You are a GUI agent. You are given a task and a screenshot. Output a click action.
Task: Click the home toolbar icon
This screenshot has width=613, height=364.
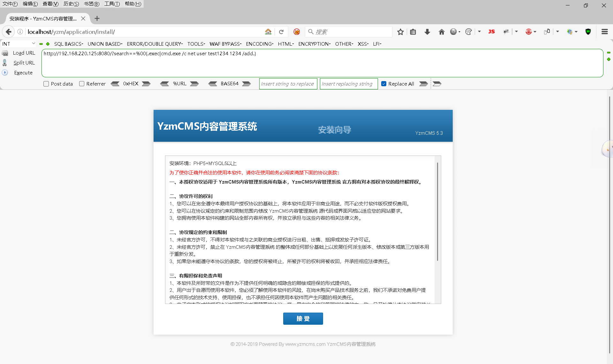442,32
